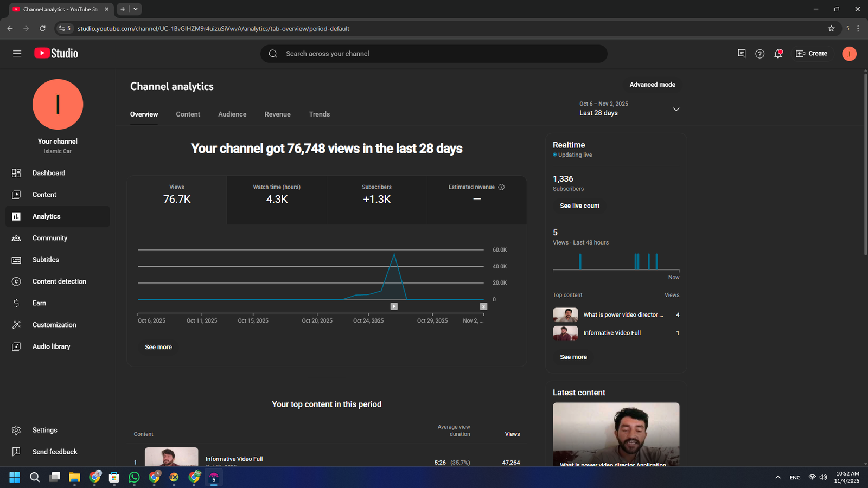Open Customization in the sidebar

pos(54,325)
